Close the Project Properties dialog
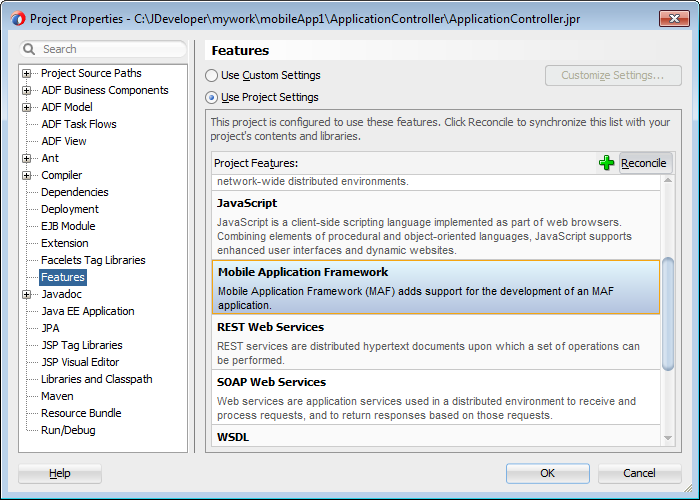Screen dimensions: 700x500 [x=671, y=18]
